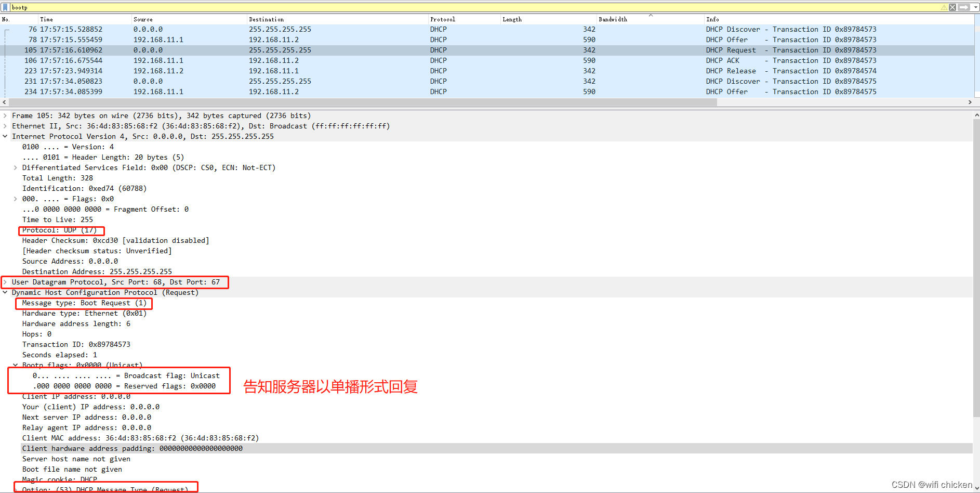Select the Total Length: 328 line
This screenshot has height=493, width=980.
tap(58, 178)
